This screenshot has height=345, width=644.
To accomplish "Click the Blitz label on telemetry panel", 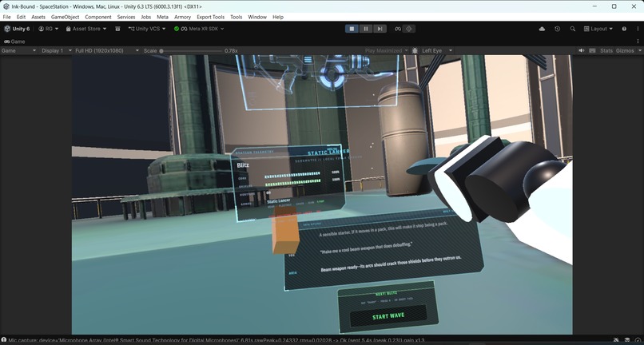I will click(x=243, y=165).
